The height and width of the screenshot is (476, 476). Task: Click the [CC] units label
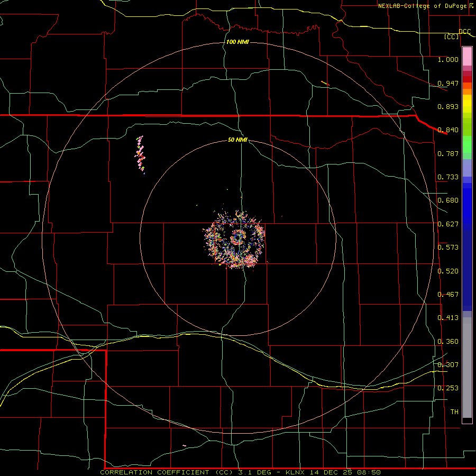[451, 36]
